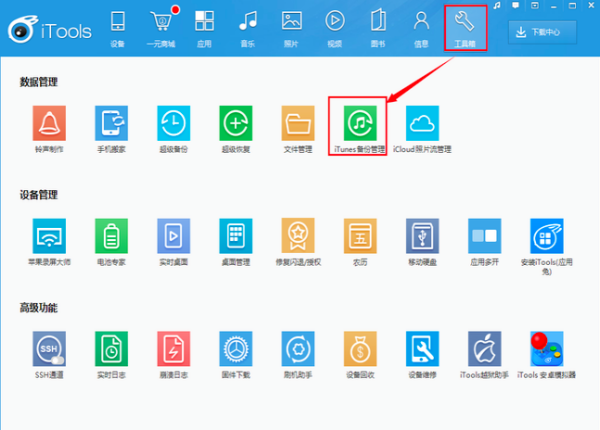600x430 pixels.
Task: Open 设备回收 device recycling
Action: click(x=360, y=349)
